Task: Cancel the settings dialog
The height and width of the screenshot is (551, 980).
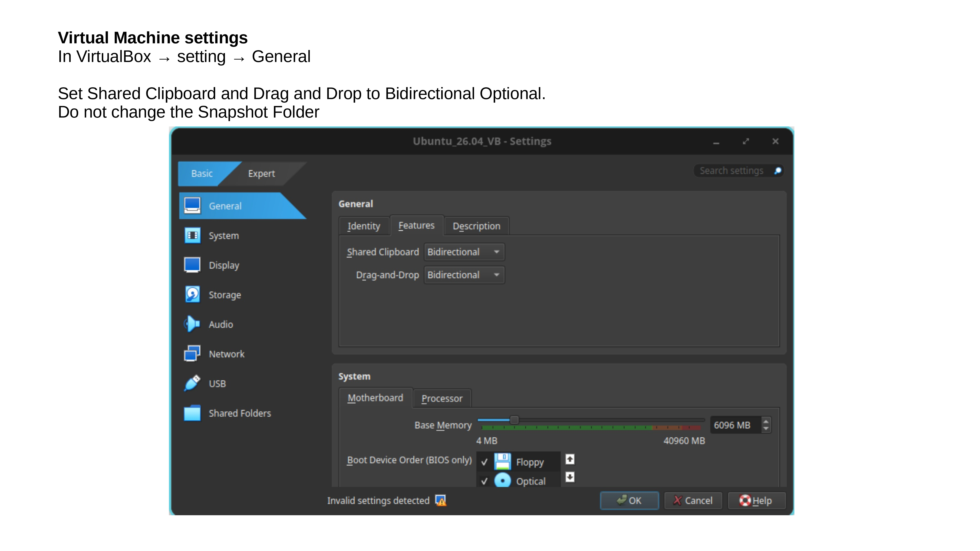Action: point(693,500)
